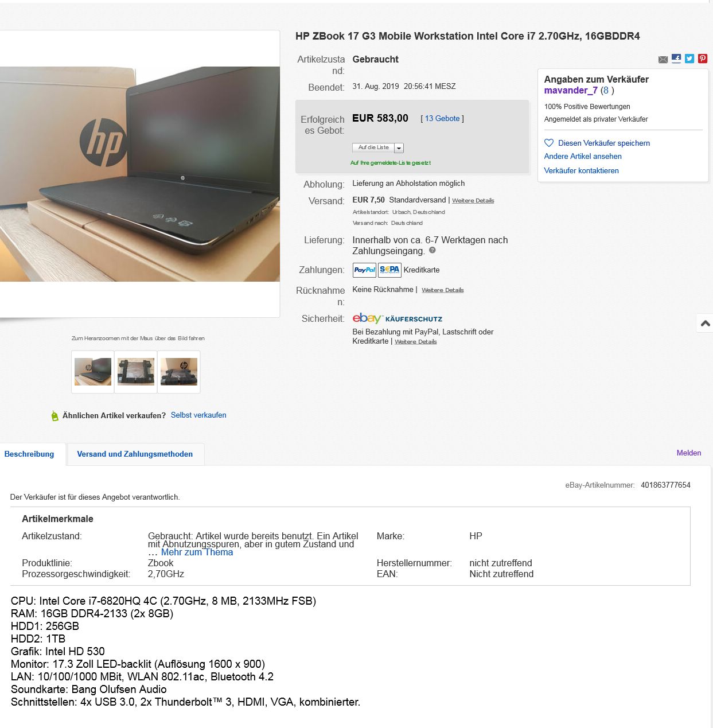Open the Versand und Zahlungsmethoden tab
The image size is (713, 728).
pyautogui.click(x=135, y=454)
